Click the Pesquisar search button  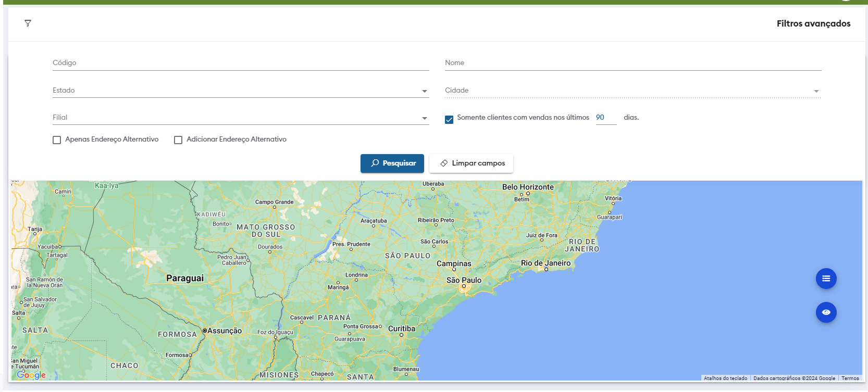pos(392,163)
